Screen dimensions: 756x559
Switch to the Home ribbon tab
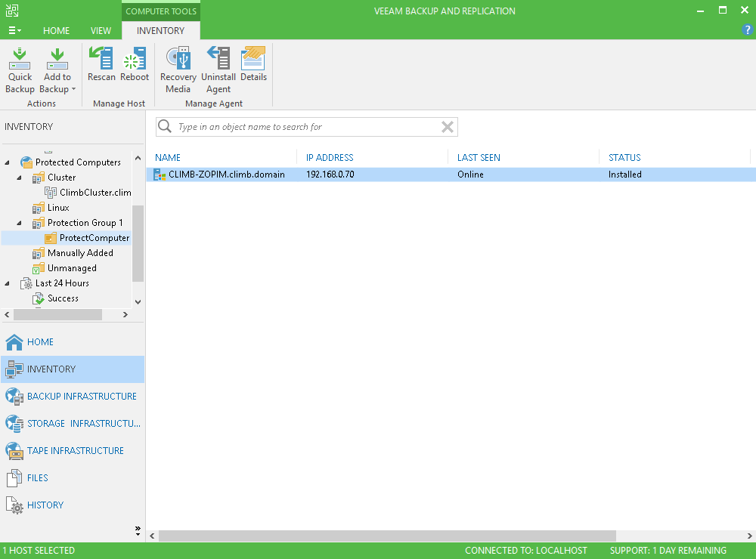[x=56, y=30]
